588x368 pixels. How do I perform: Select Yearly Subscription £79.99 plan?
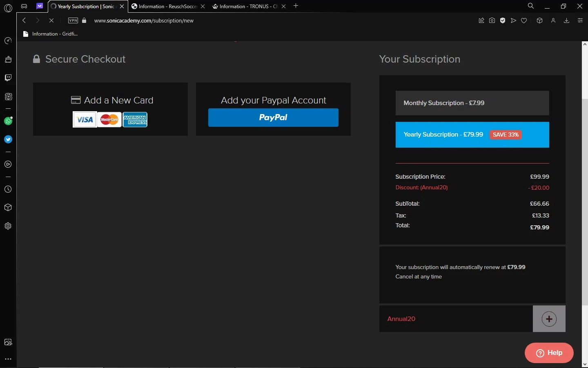point(472,135)
